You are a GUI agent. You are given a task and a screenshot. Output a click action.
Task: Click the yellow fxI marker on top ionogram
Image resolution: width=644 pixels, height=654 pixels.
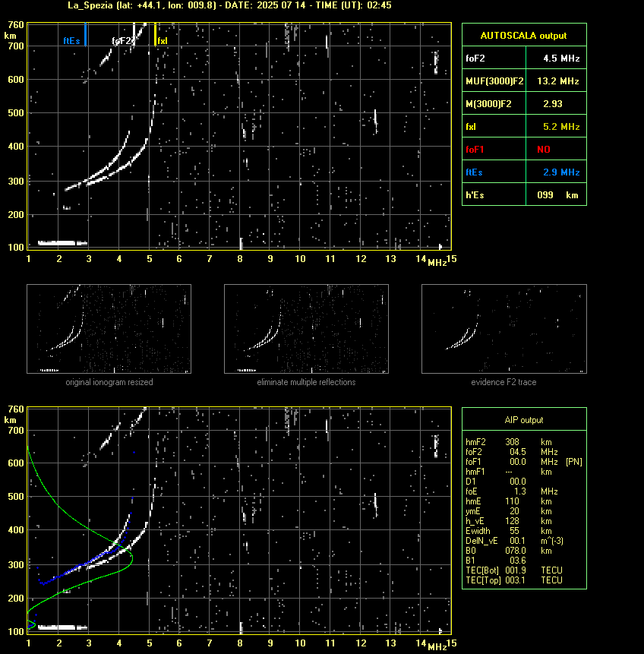155,34
